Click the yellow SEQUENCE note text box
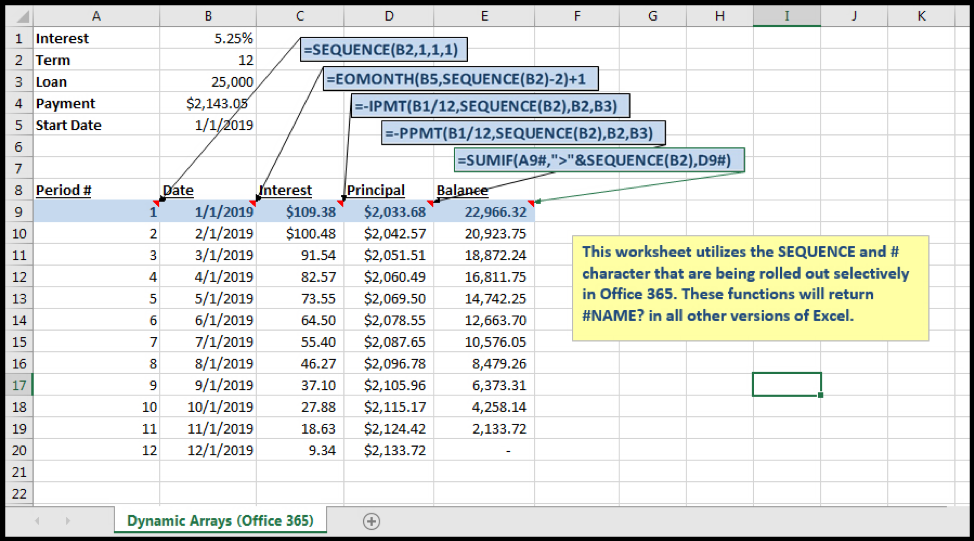Image resolution: width=974 pixels, height=541 pixels. (750, 288)
